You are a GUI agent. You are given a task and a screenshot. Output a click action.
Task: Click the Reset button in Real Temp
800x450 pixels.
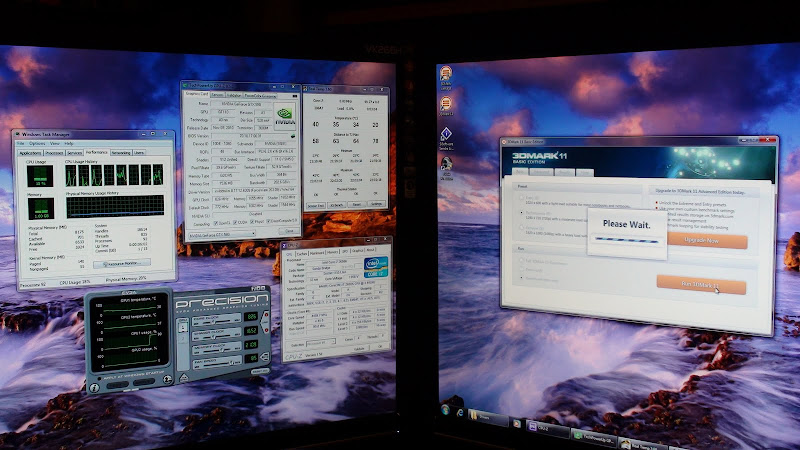357,205
